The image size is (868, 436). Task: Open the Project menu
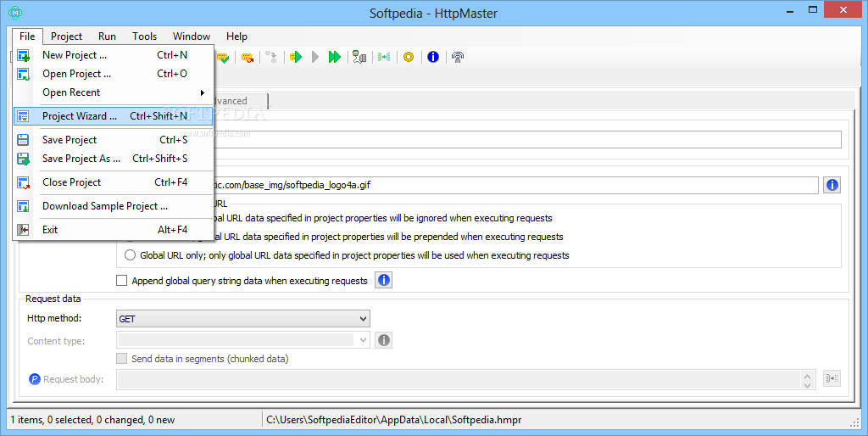(x=66, y=36)
